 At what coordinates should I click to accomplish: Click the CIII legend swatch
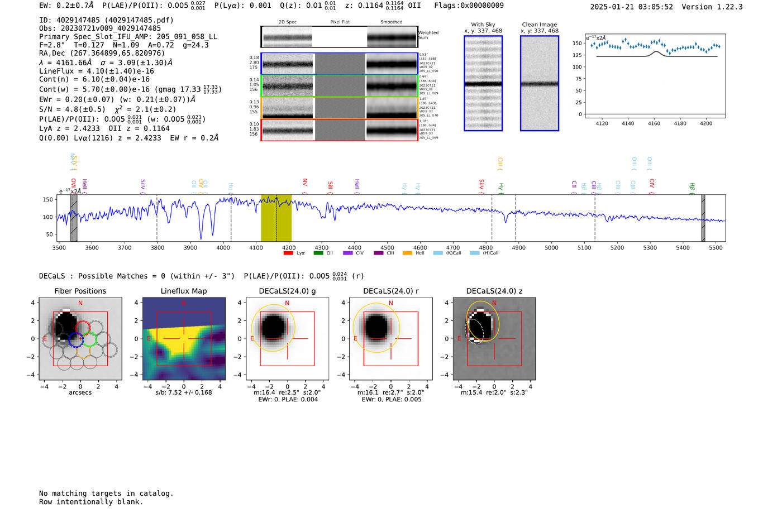[378, 253]
